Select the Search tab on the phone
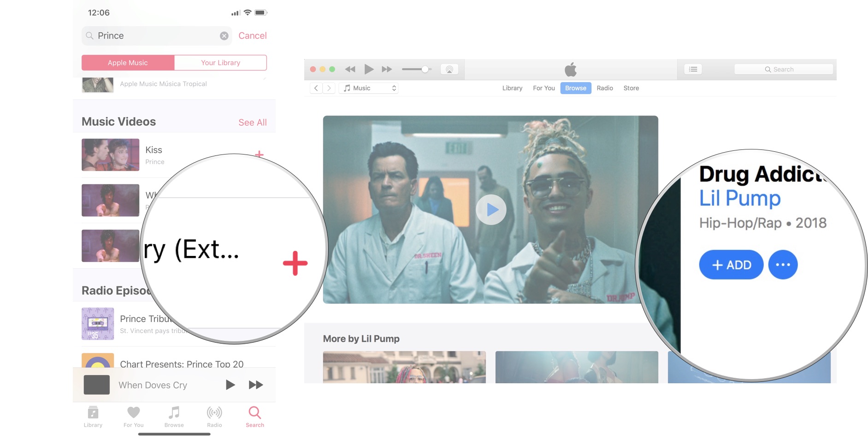The width and height of the screenshot is (868, 440). pyautogui.click(x=255, y=416)
